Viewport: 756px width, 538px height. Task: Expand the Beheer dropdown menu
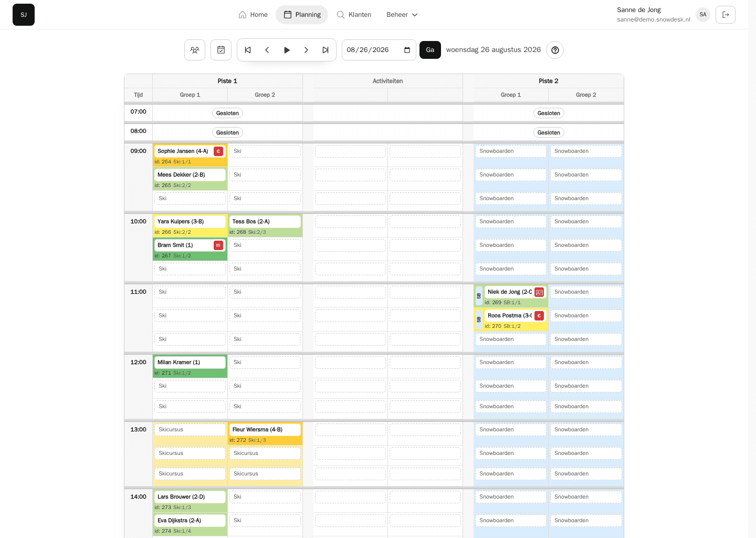point(402,15)
